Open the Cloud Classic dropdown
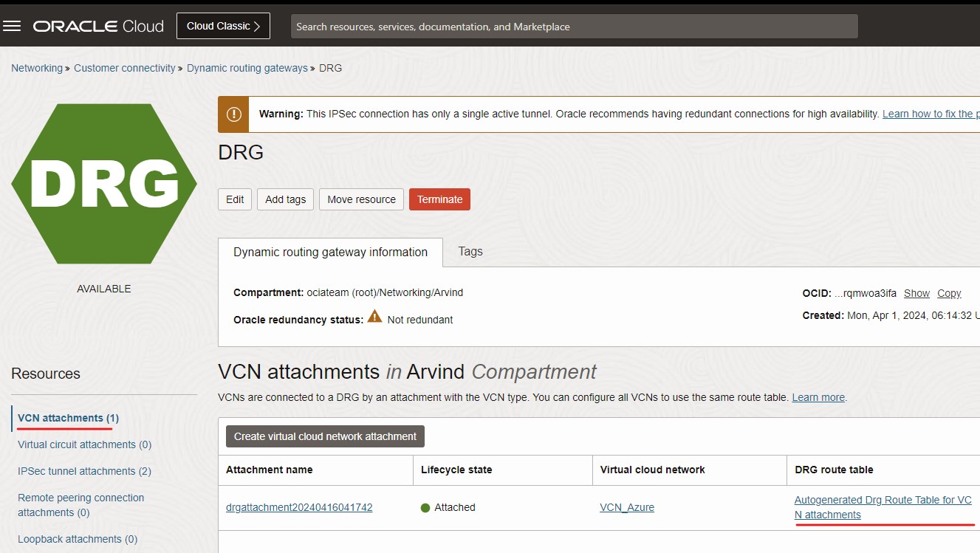 [223, 26]
